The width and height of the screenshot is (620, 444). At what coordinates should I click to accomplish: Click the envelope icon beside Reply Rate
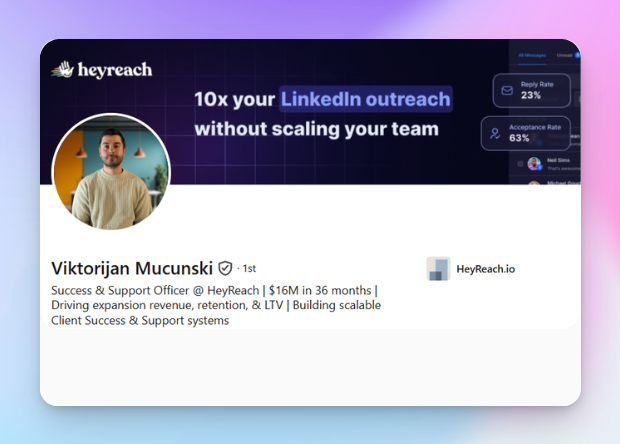(x=507, y=91)
